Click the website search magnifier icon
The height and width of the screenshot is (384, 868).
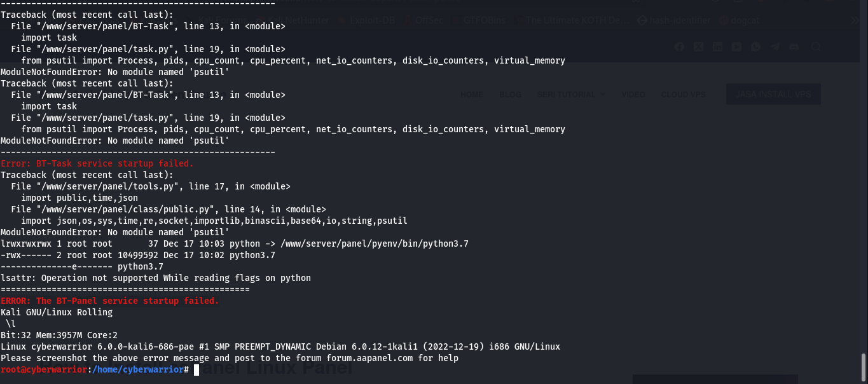coord(816,46)
